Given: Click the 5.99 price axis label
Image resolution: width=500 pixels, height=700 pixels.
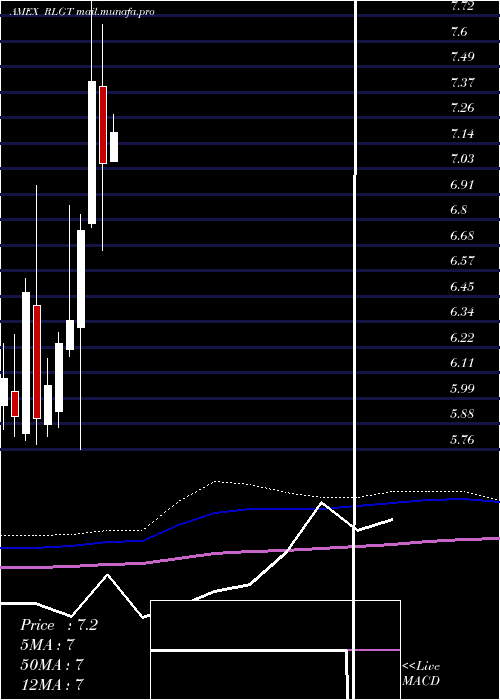Looking at the screenshot, I should [462, 388].
